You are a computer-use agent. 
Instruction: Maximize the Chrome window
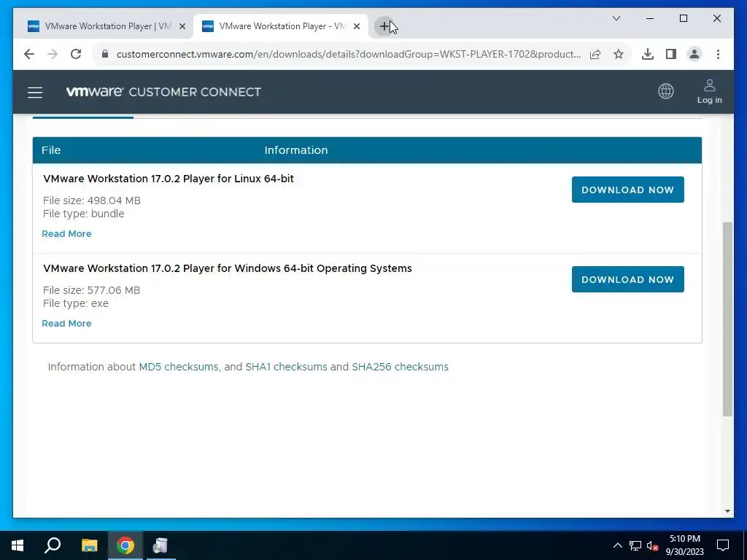pos(683,18)
